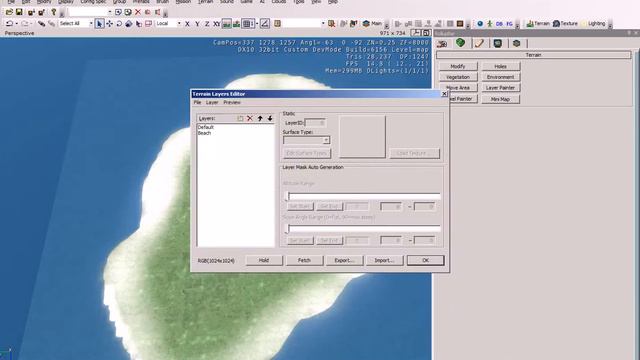Switch to Display settings tab in RollupBar
Screen dimensions: 640x360
pos(498,43)
